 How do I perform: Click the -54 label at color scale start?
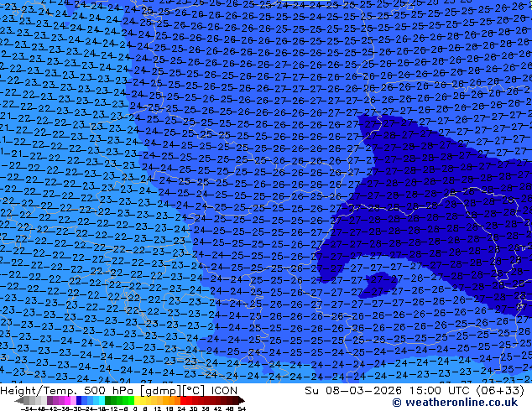point(27,408)
